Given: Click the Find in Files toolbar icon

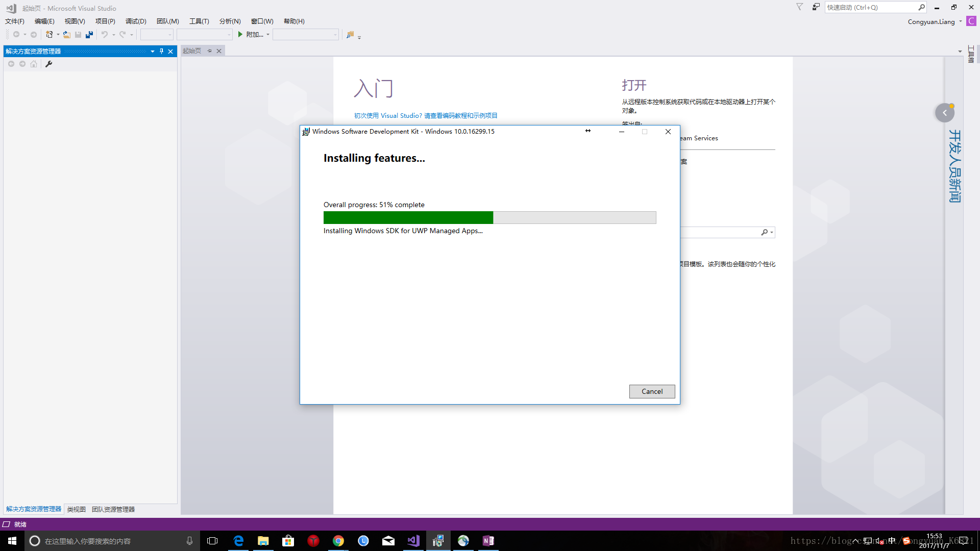Looking at the screenshot, I should (x=350, y=34).
